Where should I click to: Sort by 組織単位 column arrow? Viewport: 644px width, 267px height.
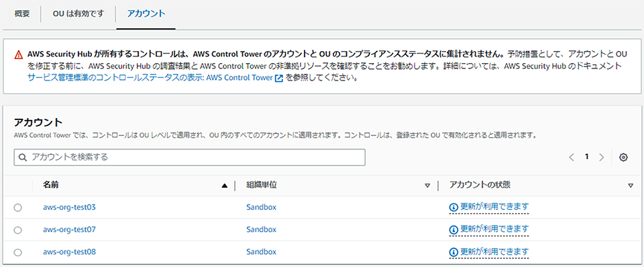[x=427, y=186]
